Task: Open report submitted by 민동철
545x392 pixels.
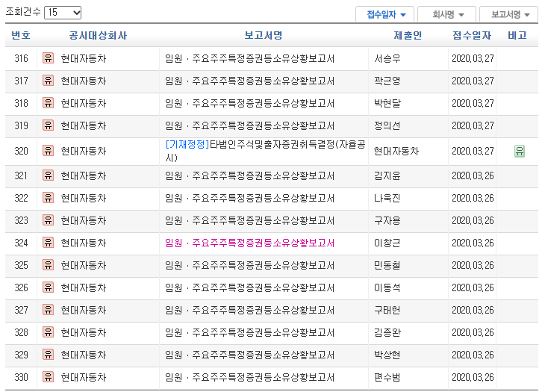Action: 249,266
